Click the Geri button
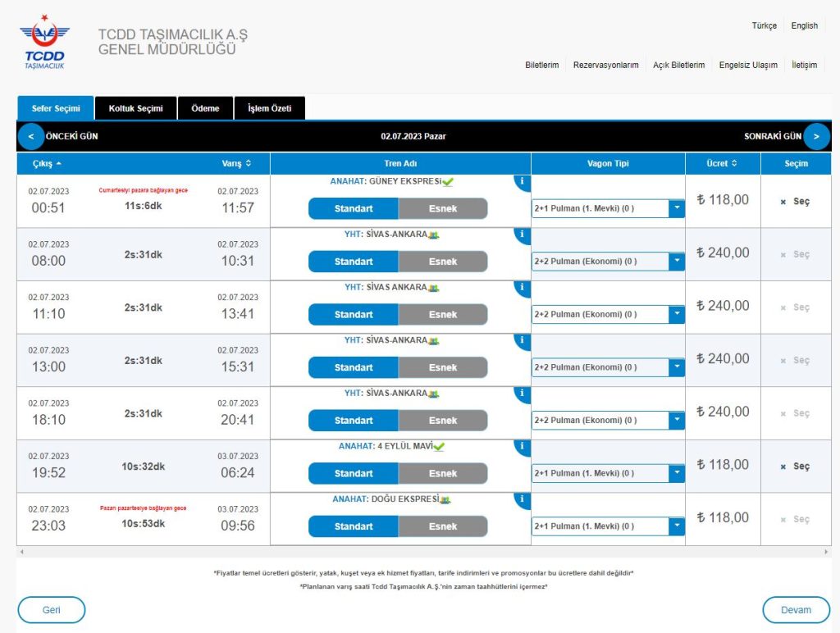 (x=51, y=610)
